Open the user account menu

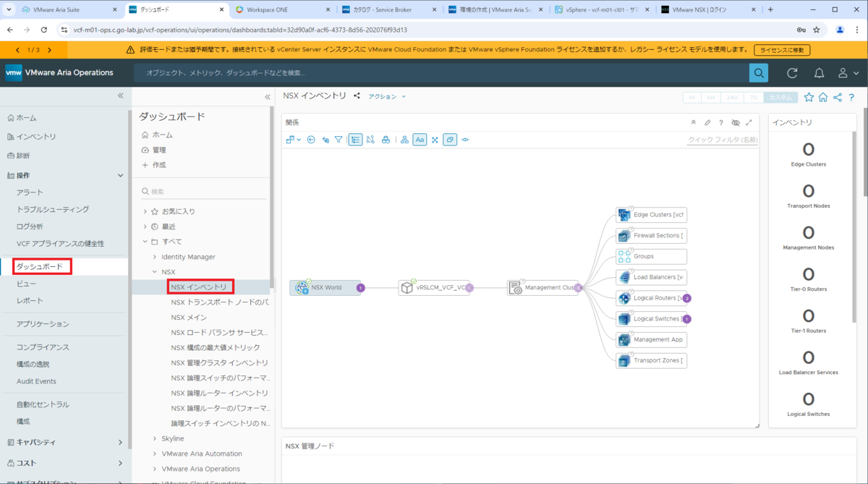848,73
